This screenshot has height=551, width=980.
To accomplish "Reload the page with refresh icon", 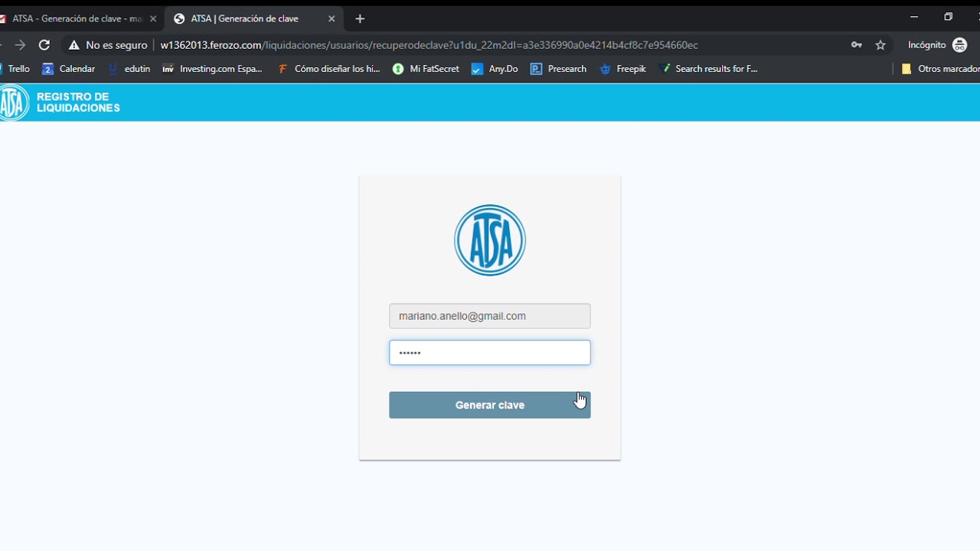I will (44, 45).
